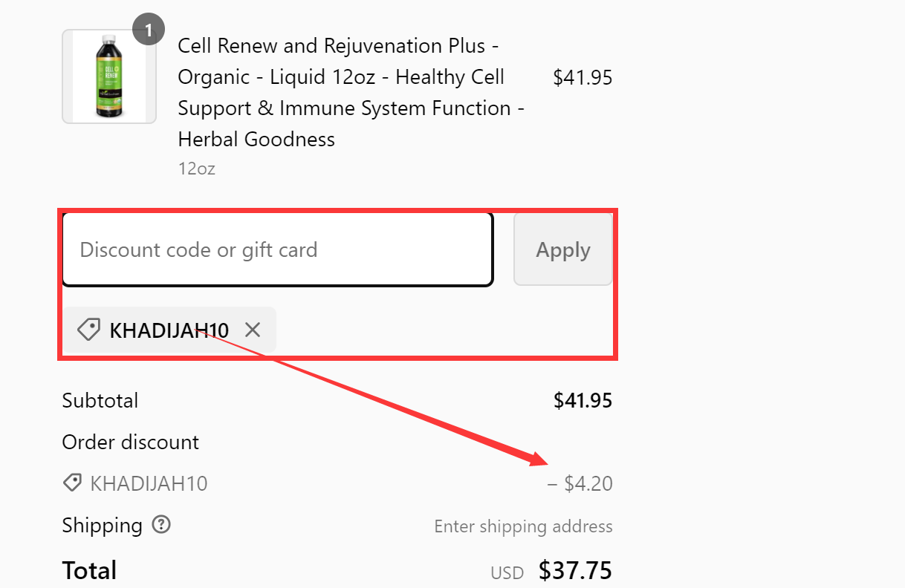Select the Cell Renew product thumbnail
This screenshot has width=905, height=588.
click(x=109, y=76)
